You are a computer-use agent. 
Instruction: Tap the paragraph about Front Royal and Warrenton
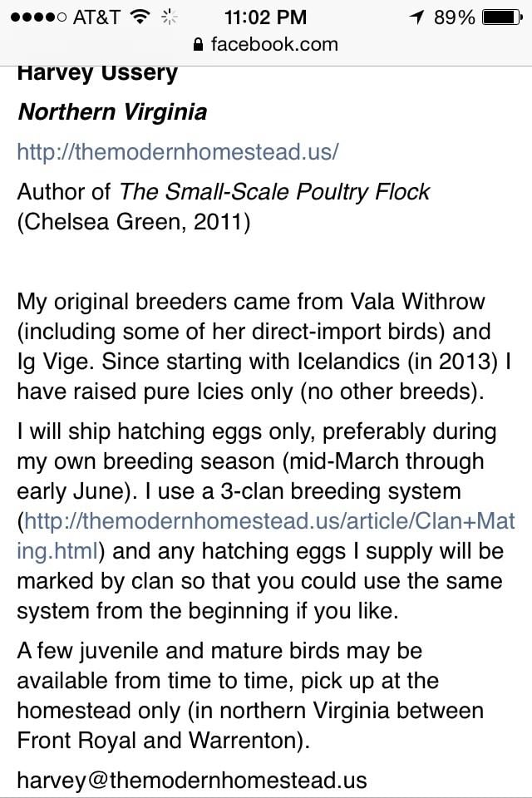(x=250, y=695)
